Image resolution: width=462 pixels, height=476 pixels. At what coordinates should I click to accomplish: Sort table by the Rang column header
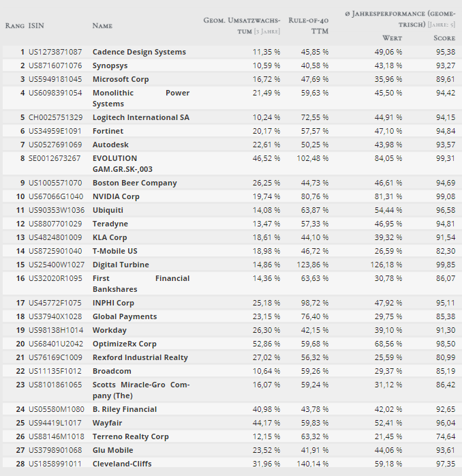(15, 25)
